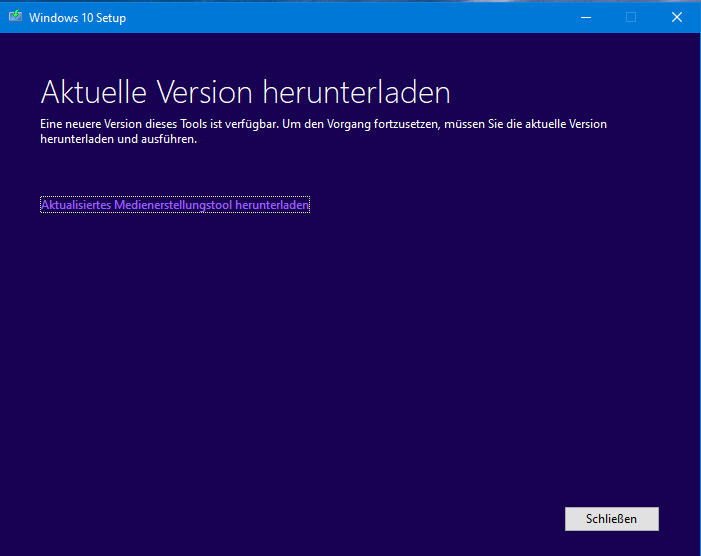Open the Aktualisiertes Medienerstellungstool herunterladen link
Viewport: 701px width, 556px height.
pyautogui.click(x=175, y=205)
